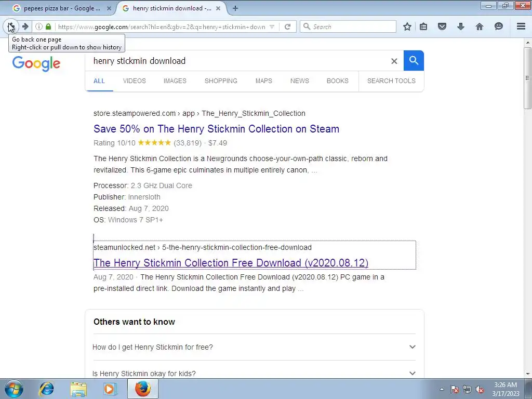532x399 pixels.
Task: Expand 'Is Henry Stickmin okay for kids?'
Action: click(x=254, y=374)
